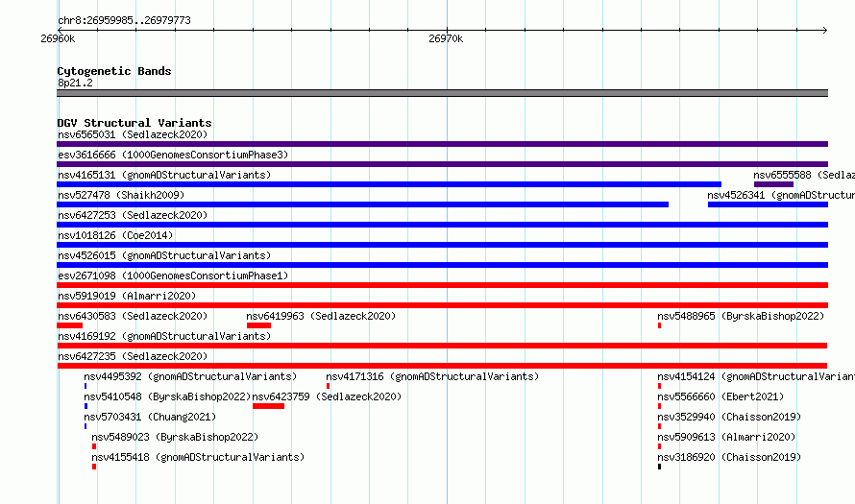The width and height of the screenshot is (855, 504).
Task: Click the nsv6565031 (Sedlazeck2020) variant label
Action: 133,134
